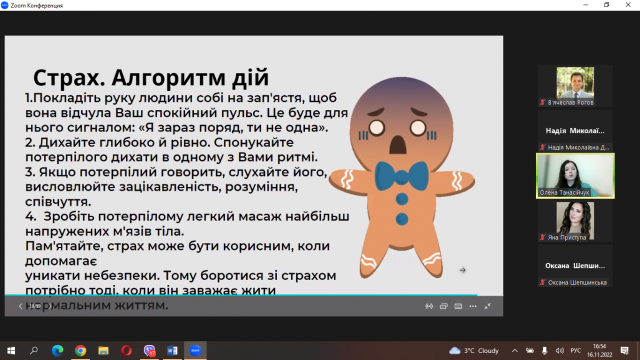This screenshot has height=360, width=640.
Task: Click the active Zoom icon in the taskbar
Action: [x=196, y=351]
